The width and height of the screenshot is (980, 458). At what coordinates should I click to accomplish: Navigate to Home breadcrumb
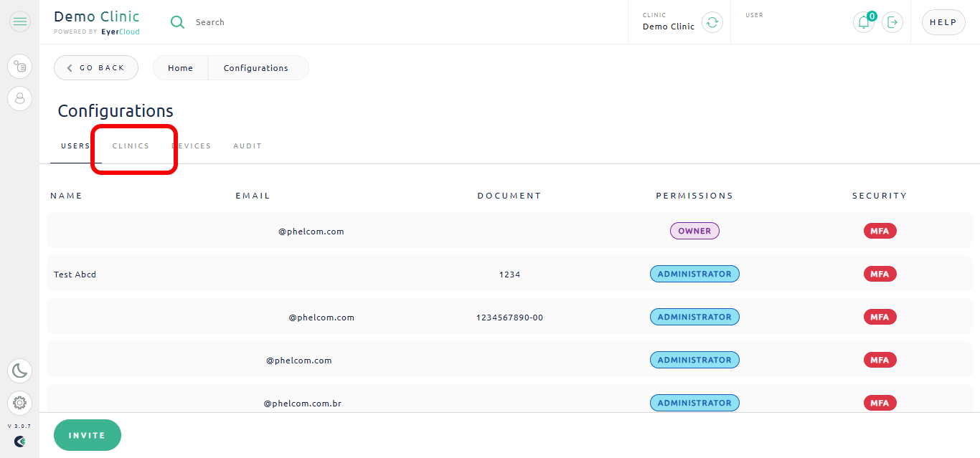[180, 68]
